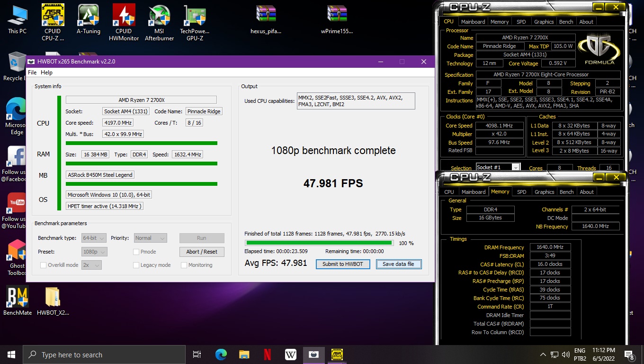Click the Core speed 4197.0 MHz field
This screenshot has height=364, width=644.
tap(118, 123)
